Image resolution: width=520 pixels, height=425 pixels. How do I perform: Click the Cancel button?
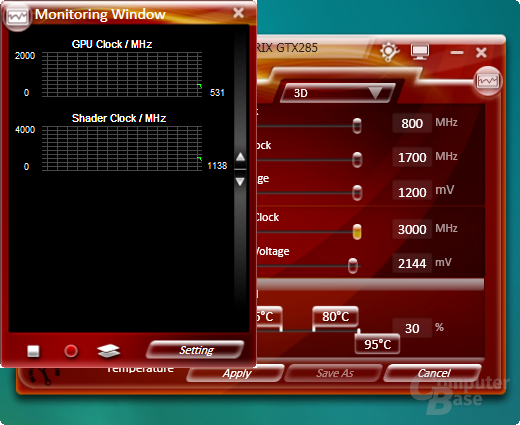pos(433,373)
